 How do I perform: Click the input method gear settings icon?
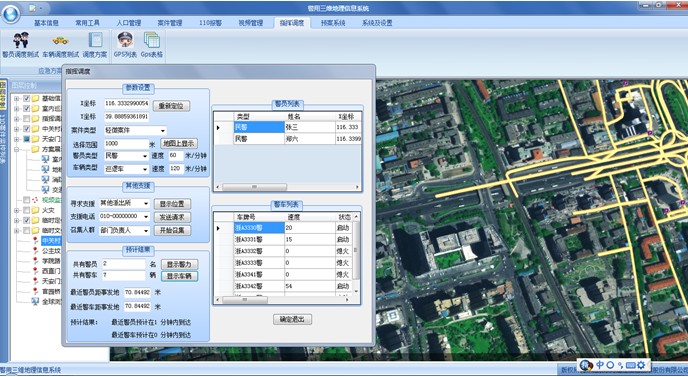pyautogui.click(x=641, y=365)
